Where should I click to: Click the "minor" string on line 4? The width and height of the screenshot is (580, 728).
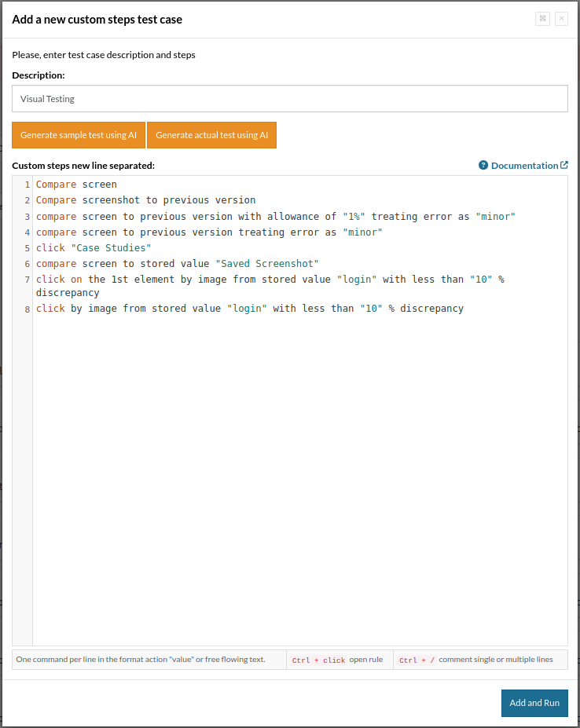362,232
